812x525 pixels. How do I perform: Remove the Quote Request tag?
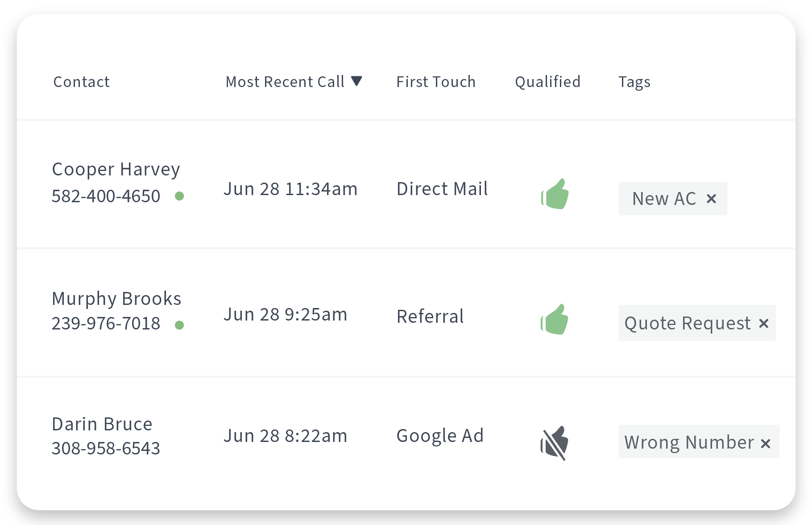764,323
